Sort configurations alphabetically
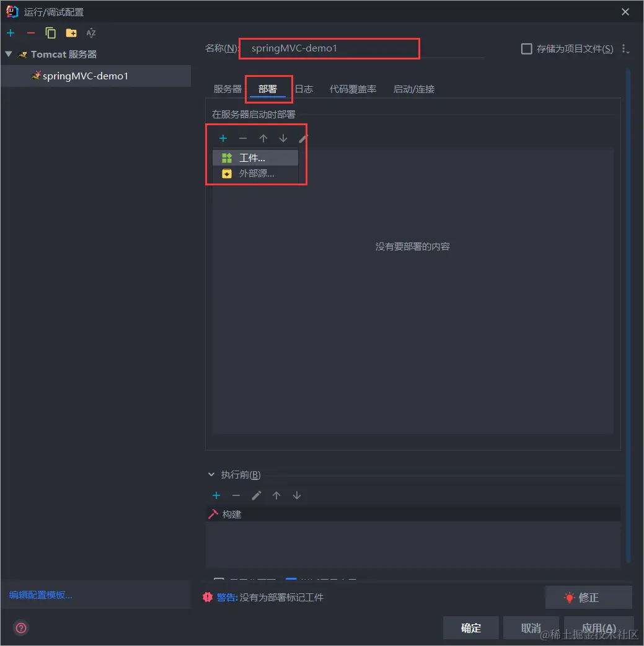Image resolution: width=644 pixels, height=646 pixels. [91, 33]
